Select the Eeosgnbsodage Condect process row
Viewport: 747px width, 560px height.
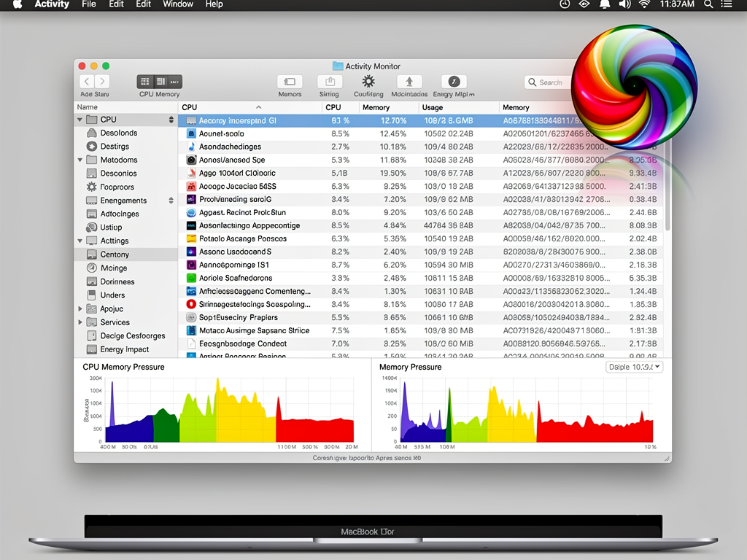pos(422,343)
